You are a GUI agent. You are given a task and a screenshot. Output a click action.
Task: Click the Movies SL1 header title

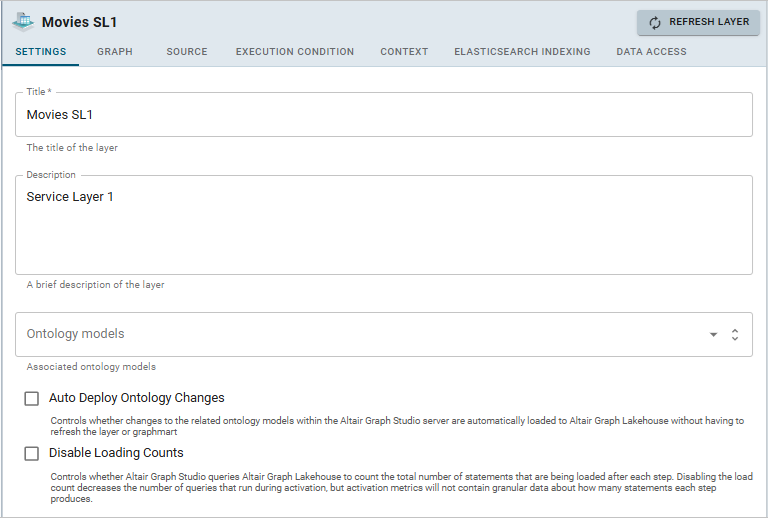point(79,22)
